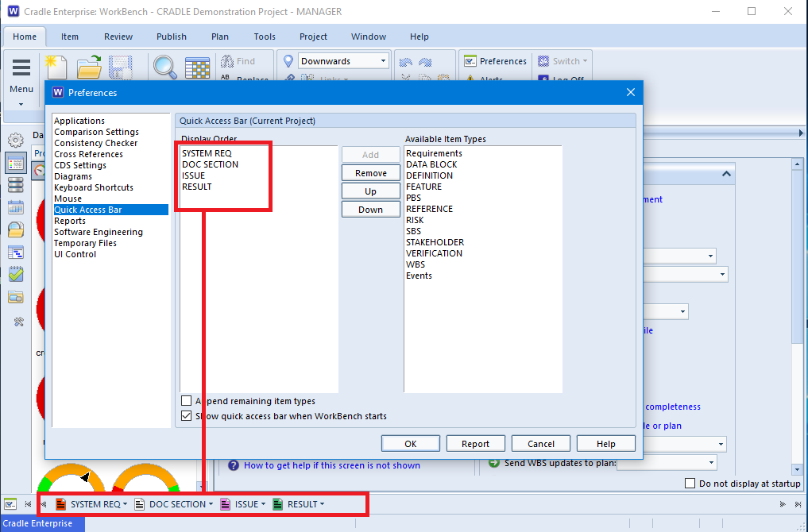Select Keyboard Shortcuts in preferences list
Screen dimensions: 808x532
click(94, 187)
